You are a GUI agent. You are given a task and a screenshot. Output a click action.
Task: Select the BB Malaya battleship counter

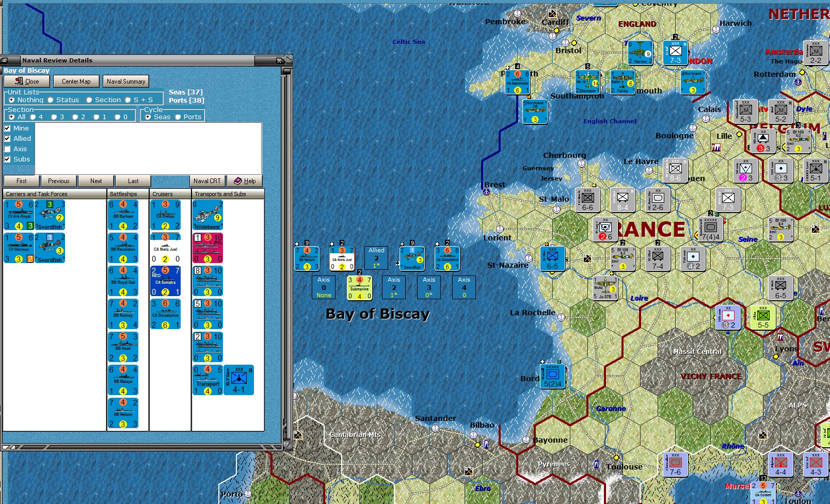coord(123,380)
